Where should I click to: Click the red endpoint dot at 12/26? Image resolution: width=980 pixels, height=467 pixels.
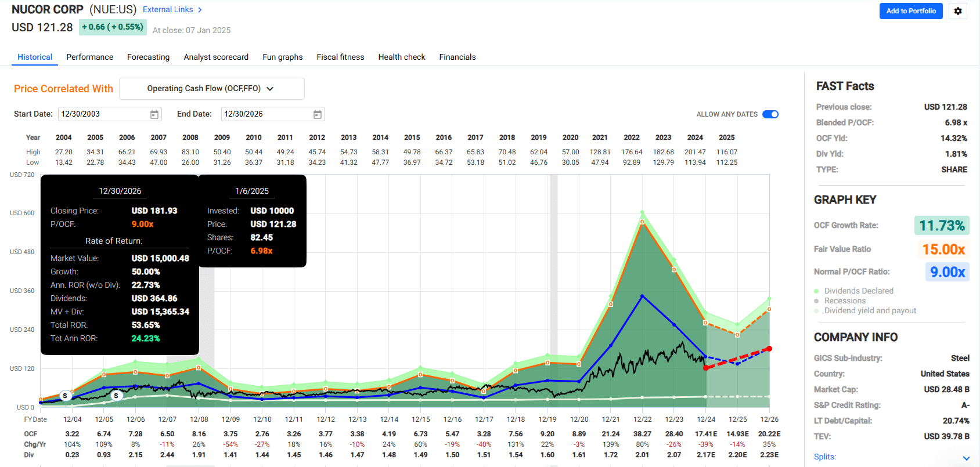click(x=769, y=349)
